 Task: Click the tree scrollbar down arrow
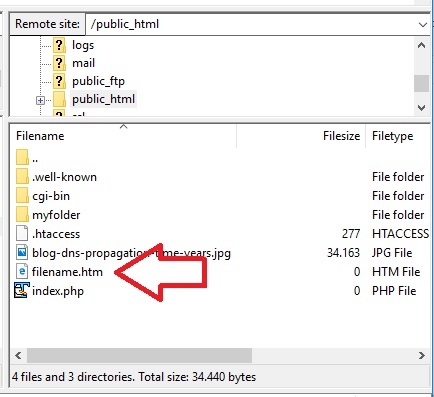coord(422,108)
